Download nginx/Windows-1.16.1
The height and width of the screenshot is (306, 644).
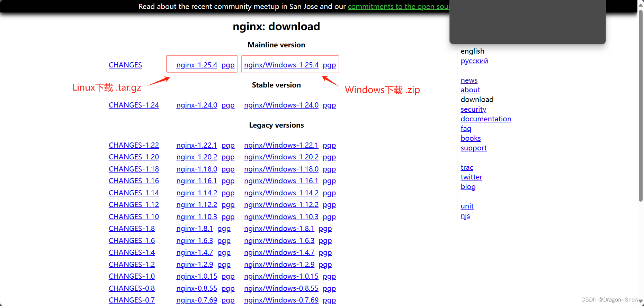pos(281,181)
